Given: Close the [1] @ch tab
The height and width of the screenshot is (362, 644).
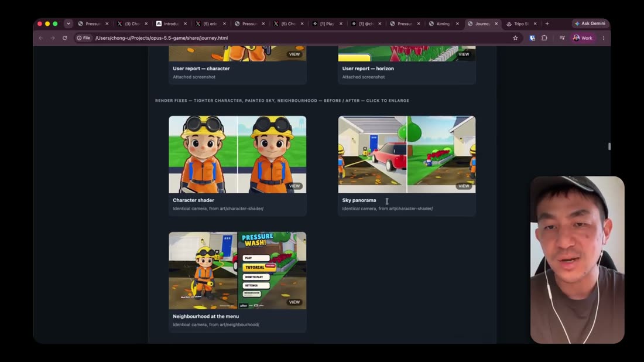Looking at the screenshot, I should click(x=379, y=24).
